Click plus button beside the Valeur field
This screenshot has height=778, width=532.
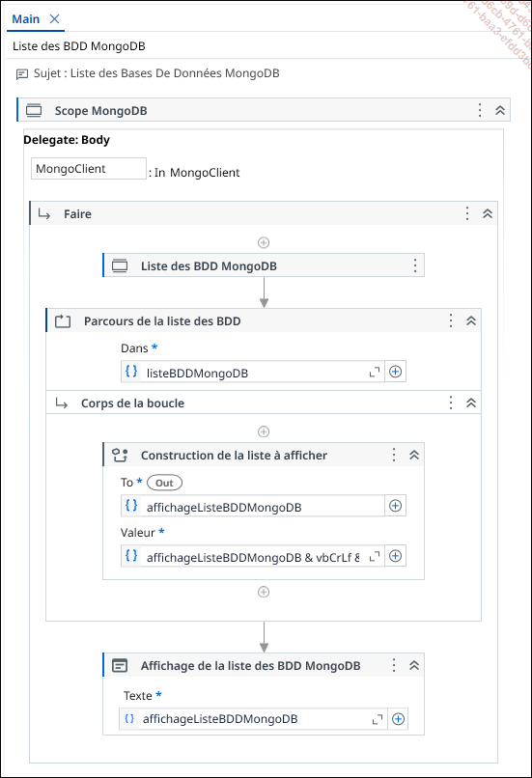(396, 556)
